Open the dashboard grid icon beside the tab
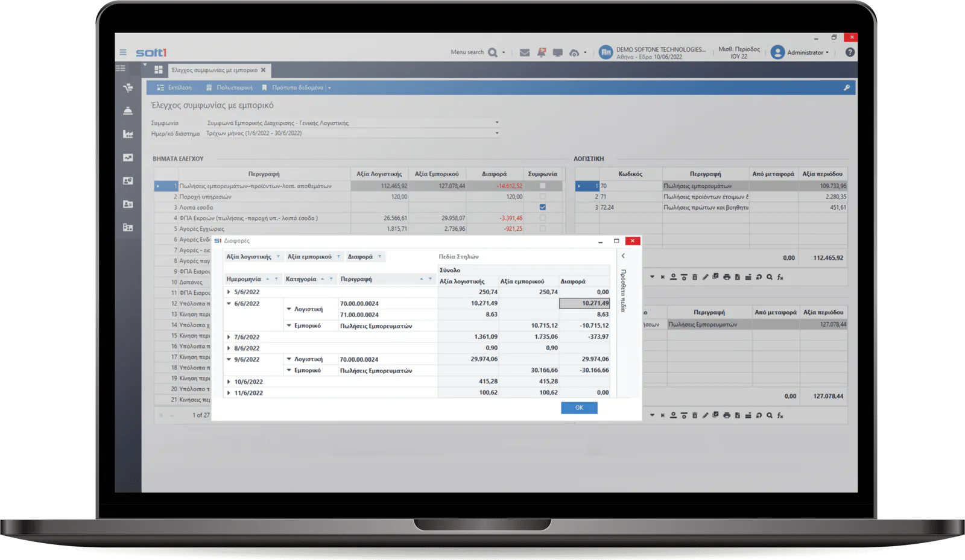The height and width of the screenshot is (560, 965). 159,70
